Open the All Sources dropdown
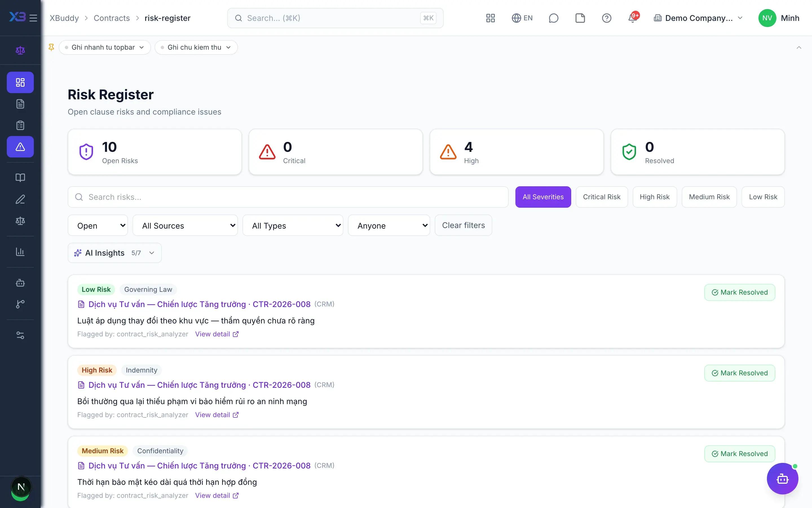Viewport: 812px width, 508px height. click(x=185, y=225)
